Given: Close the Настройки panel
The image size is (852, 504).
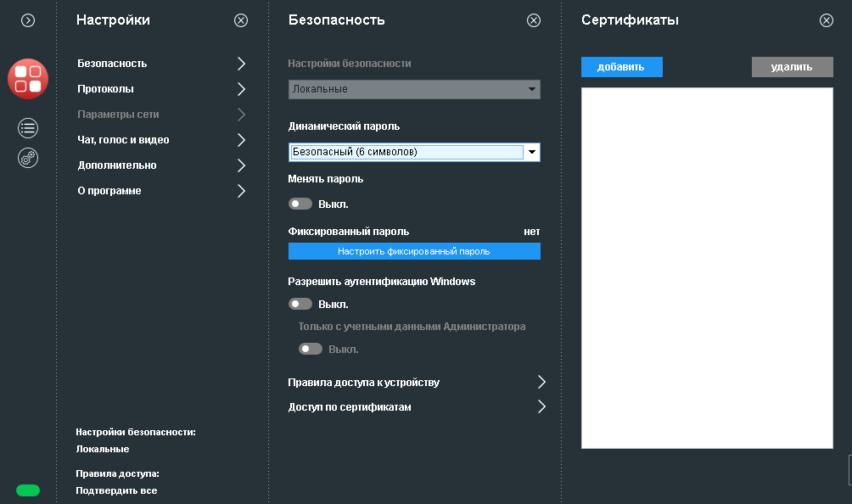Looking at the screenshot, I should [241, 20].
